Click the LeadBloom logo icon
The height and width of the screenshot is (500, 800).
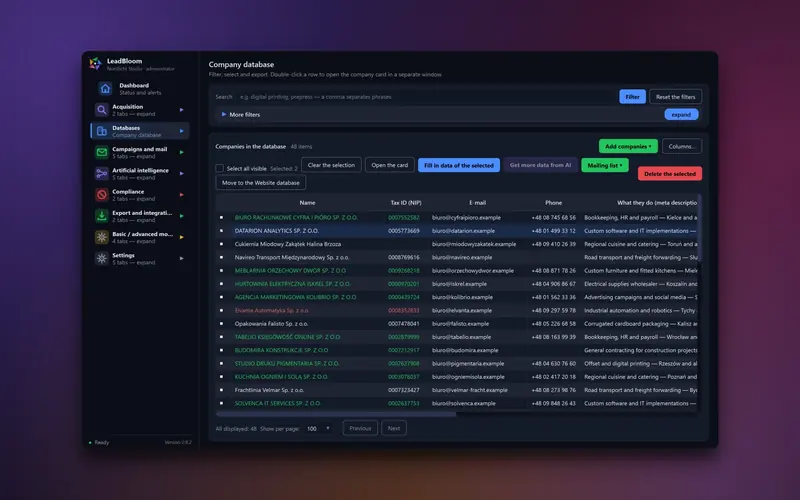pyautogui.click(x=95, y=64)
